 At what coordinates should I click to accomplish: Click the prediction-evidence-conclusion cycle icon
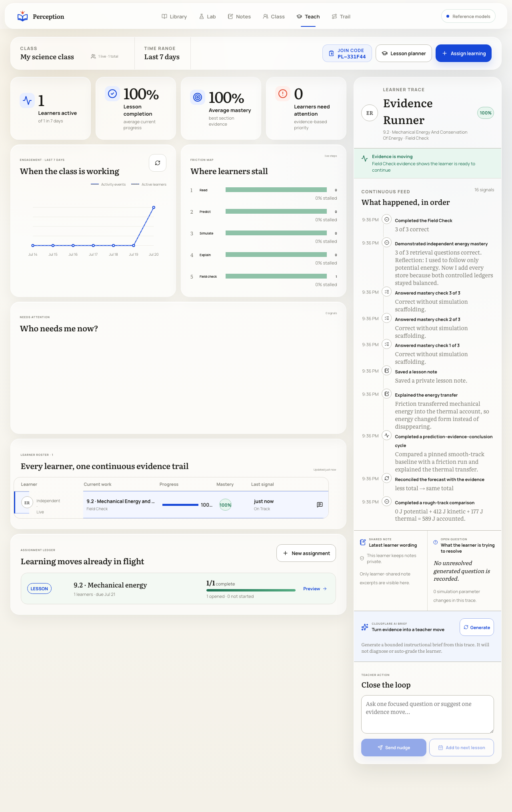386,435
